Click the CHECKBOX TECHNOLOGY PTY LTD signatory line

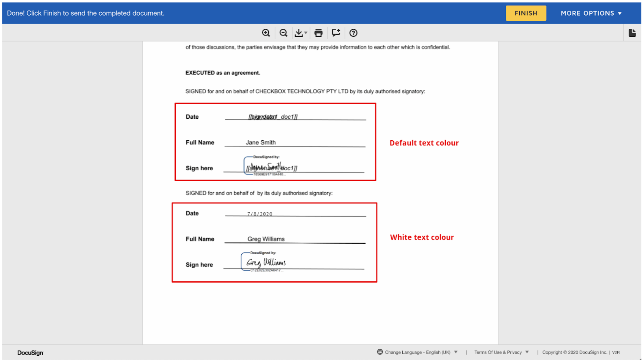(x=305, y=91)
